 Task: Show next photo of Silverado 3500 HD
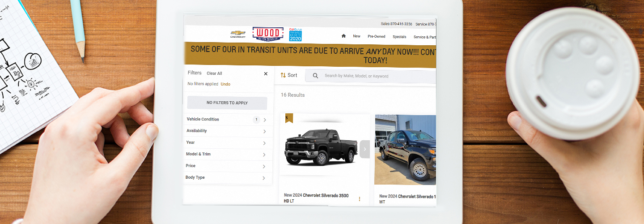pyautogui.click(x=364, y=149)
